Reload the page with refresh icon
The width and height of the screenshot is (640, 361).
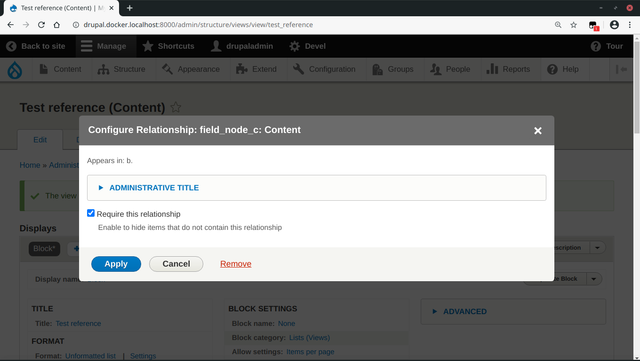41,25
